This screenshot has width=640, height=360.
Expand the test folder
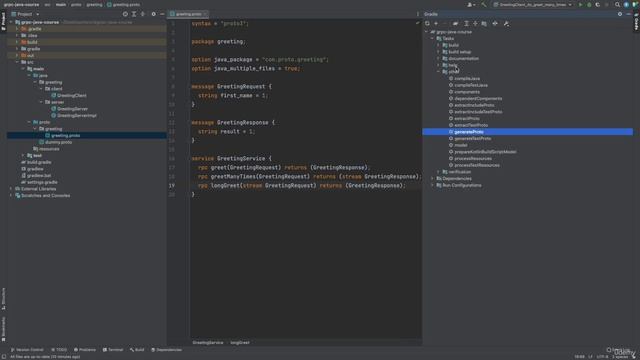click(23, 156)
